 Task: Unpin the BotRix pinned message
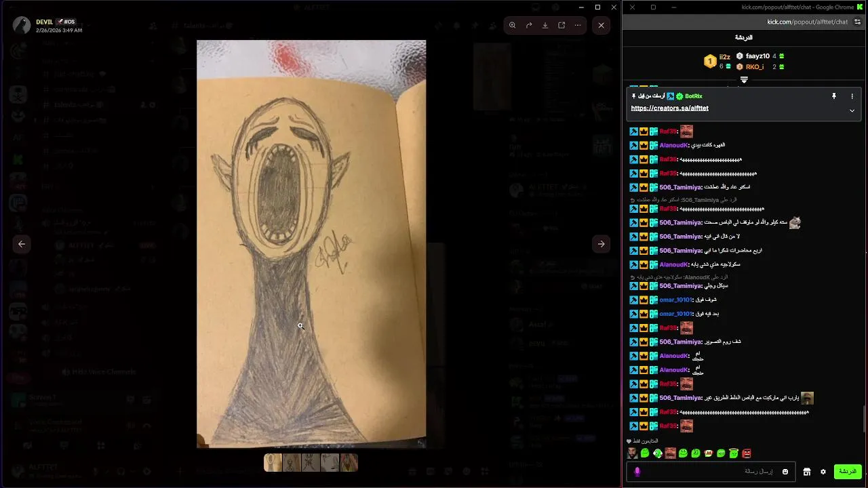pyautogui.click(x=834, y=96)
